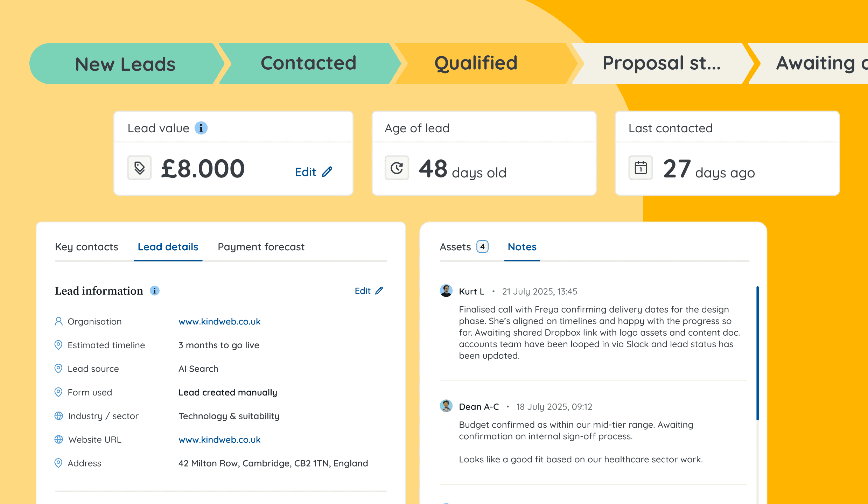Click the person icon next to Organisation

click(x=58, y=321)
